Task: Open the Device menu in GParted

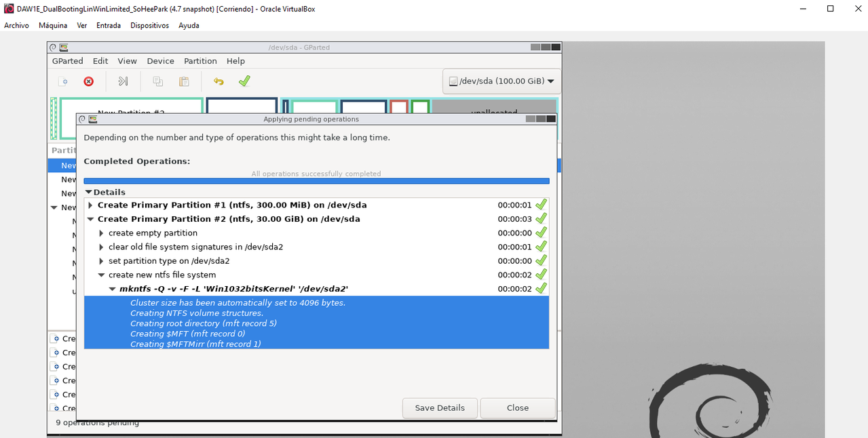Action: tap(160, 61)
